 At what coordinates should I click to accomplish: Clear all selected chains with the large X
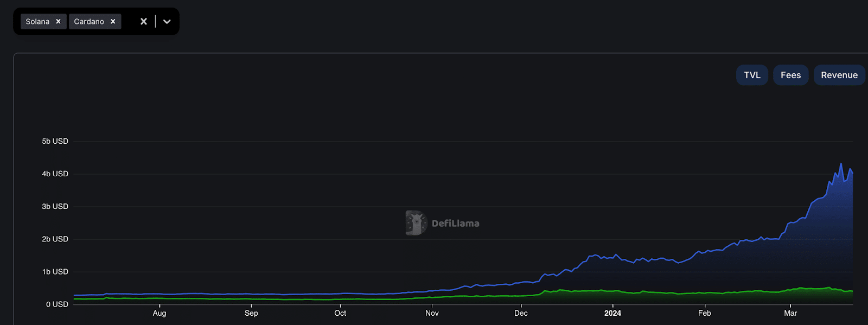[144, 22]
